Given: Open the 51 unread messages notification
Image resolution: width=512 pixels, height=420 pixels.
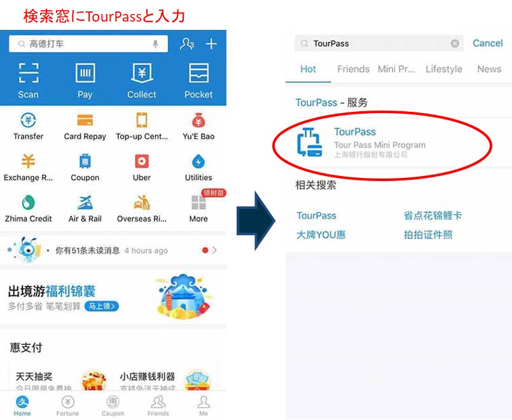Looking at the screenshot, I should (x=113, y=250).
